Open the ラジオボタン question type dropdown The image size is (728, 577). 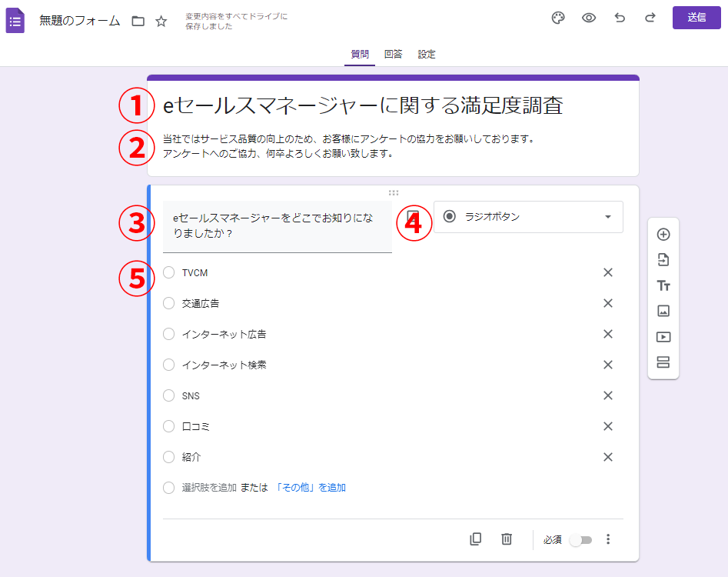click(528, 217)
